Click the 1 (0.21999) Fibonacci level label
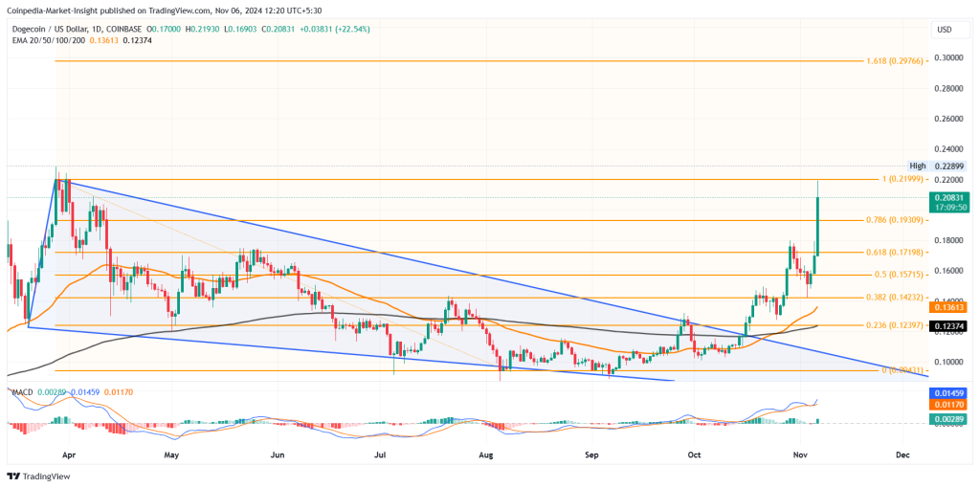The width and height of the screenshot is (980, 488). (902, 179)
